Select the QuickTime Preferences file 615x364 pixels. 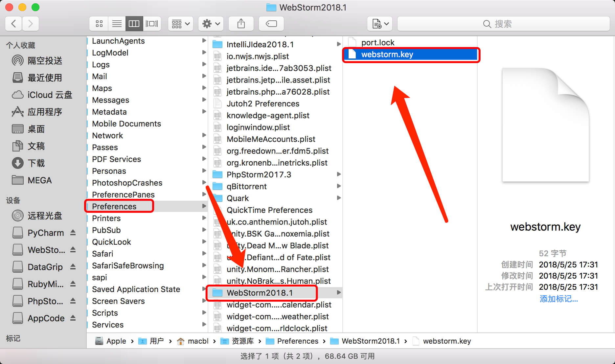tap(275, 210)
